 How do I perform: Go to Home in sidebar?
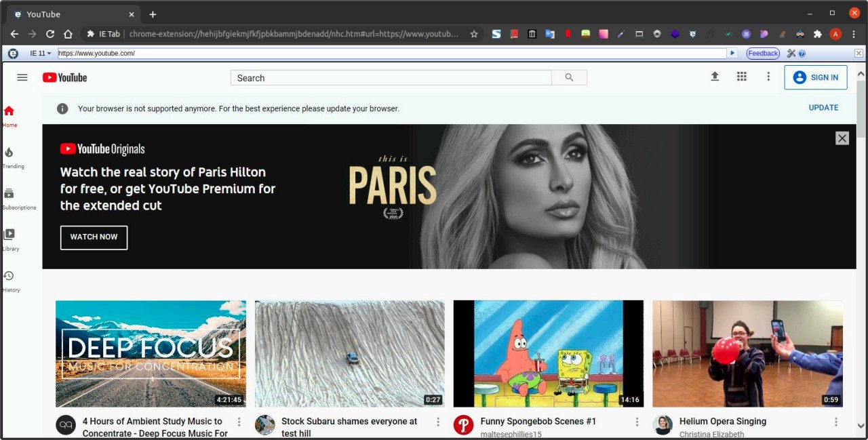(x=9, y=117)
